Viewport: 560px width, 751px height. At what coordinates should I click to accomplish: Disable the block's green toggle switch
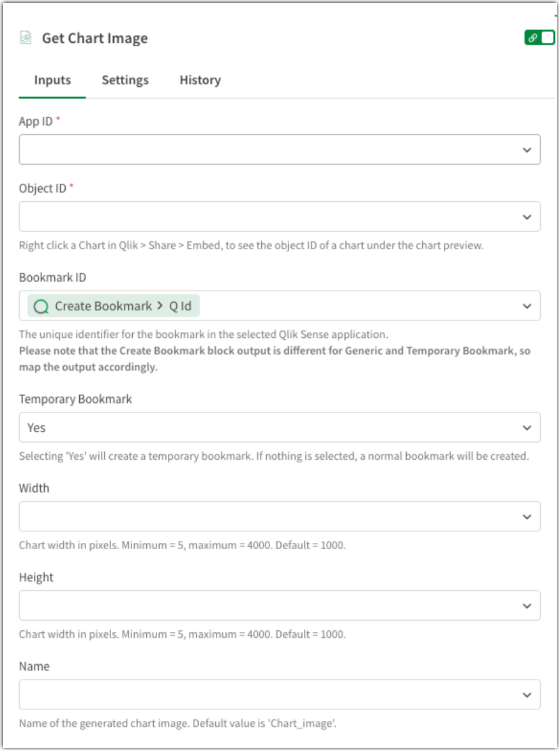pos(547,37)
